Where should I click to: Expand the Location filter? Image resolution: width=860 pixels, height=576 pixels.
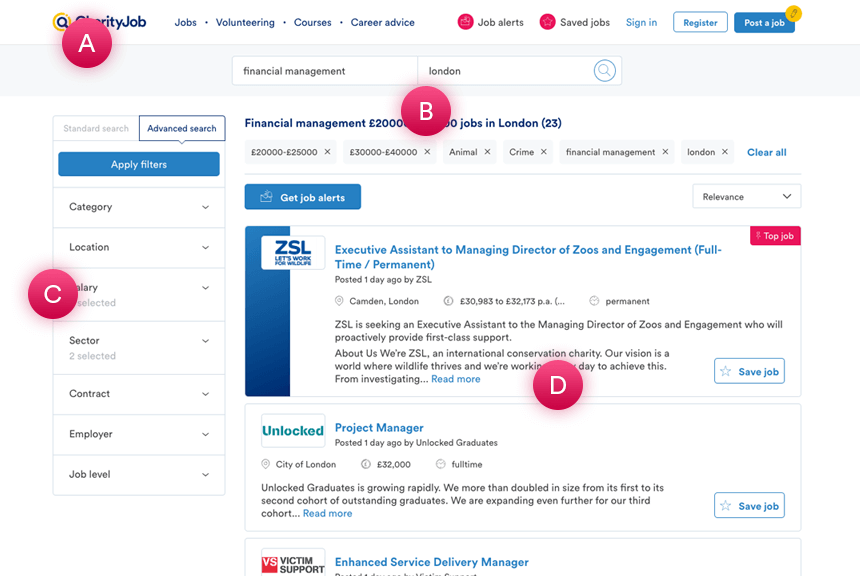point(139,247)
